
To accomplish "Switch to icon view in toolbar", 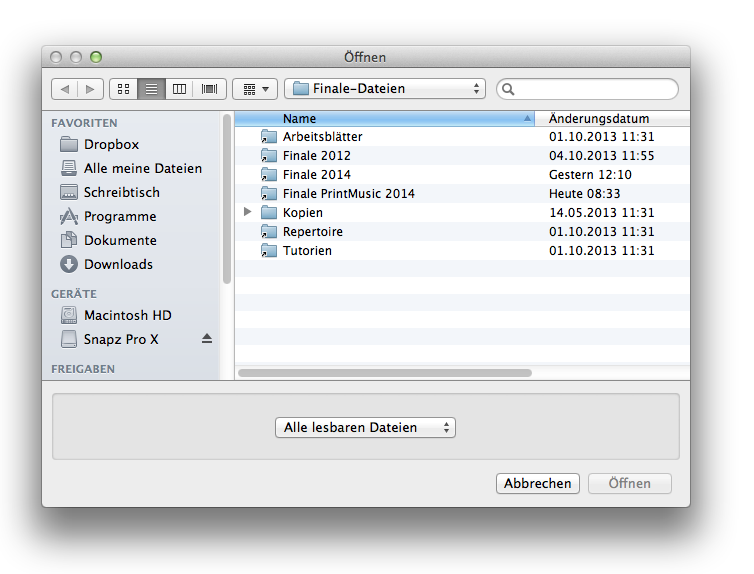I will [123, 89].
